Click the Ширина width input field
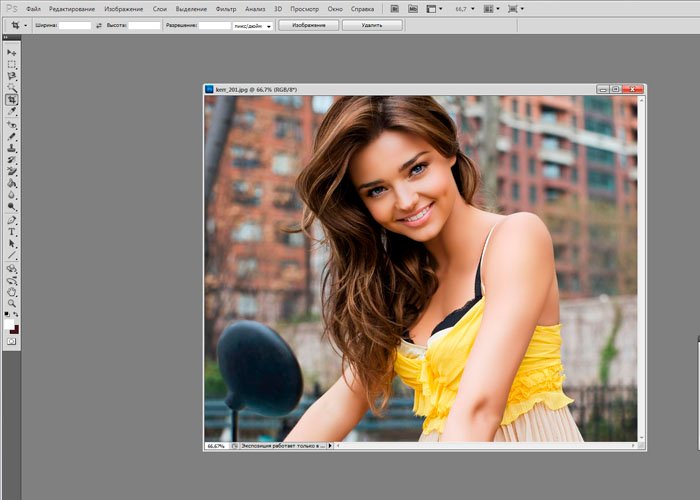 click(x=75, y=25)
